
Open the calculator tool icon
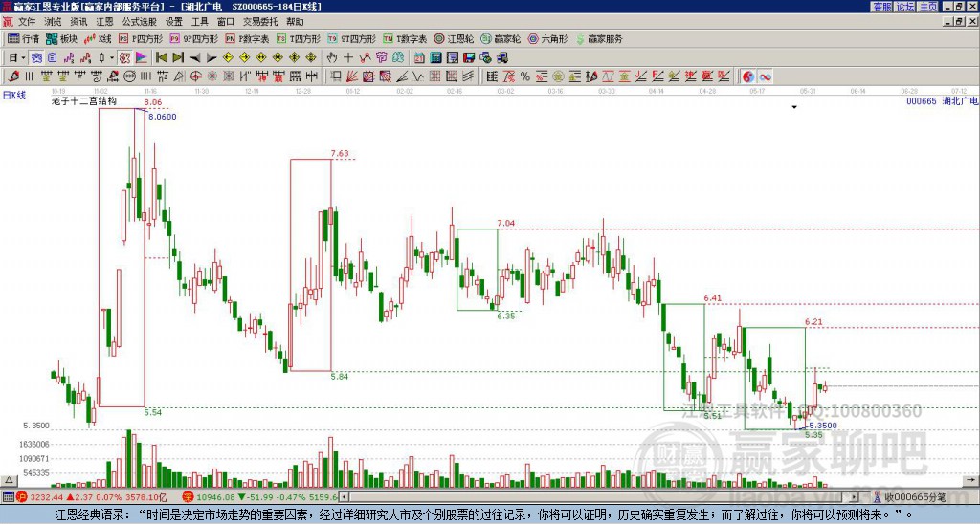coord(435,58)
